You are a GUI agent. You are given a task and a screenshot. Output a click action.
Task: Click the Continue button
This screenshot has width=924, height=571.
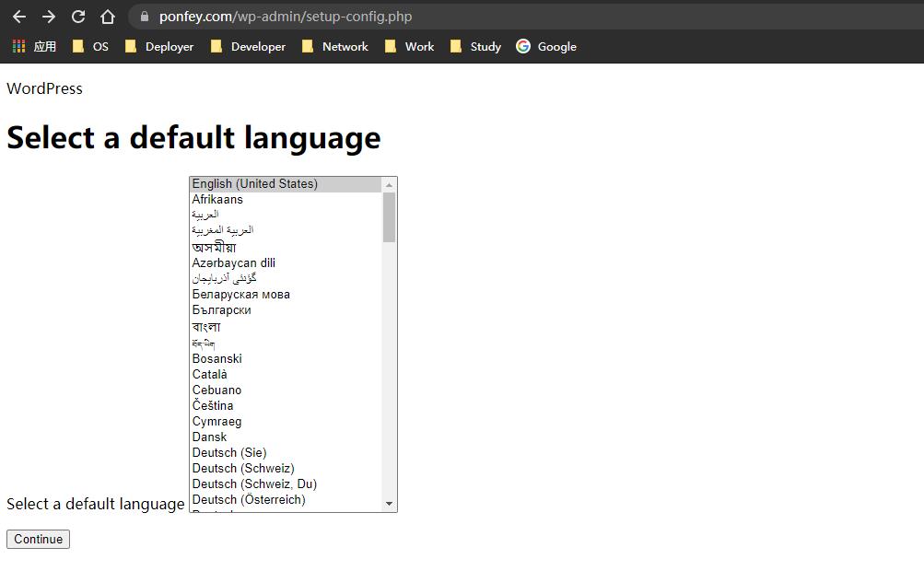click(x=39, y=539)
